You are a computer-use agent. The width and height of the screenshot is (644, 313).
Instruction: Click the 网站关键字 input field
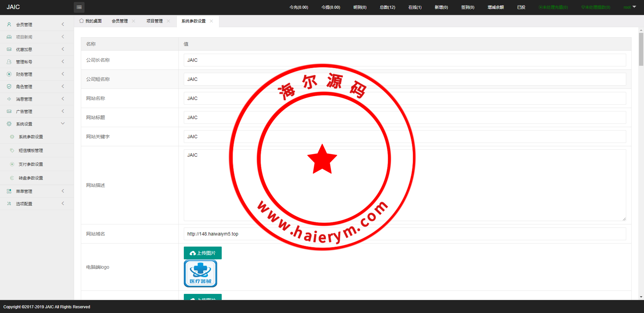click(x=405, y=137)
